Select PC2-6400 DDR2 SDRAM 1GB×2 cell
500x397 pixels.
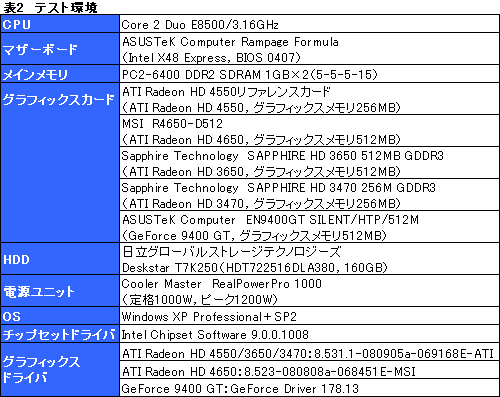tap(309, 74)
